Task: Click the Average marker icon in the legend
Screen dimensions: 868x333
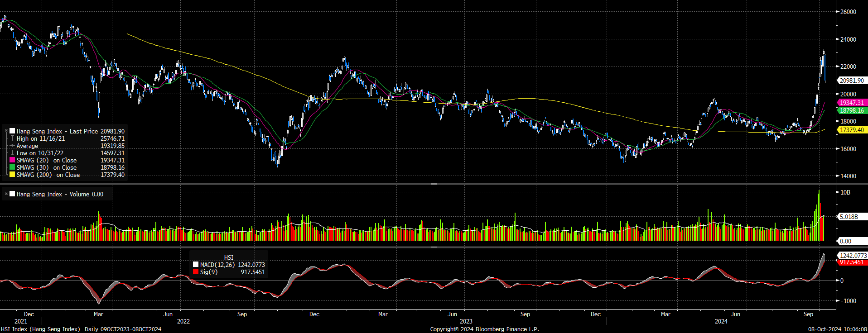Action: coord(12,146)
